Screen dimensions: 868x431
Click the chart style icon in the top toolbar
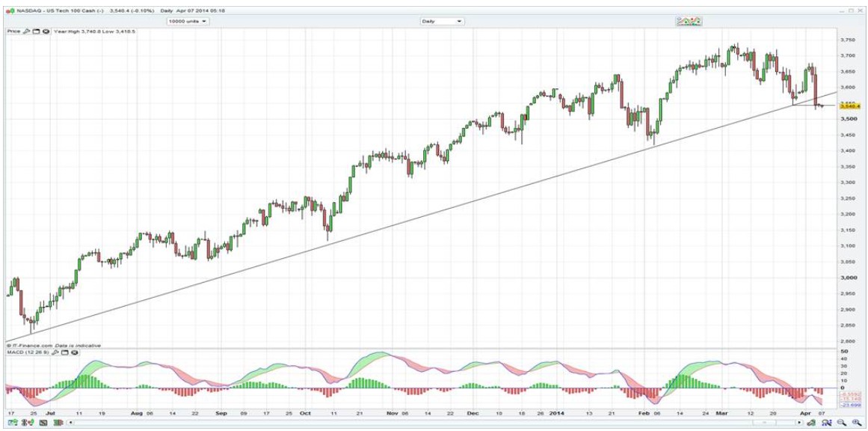[689, 21]
